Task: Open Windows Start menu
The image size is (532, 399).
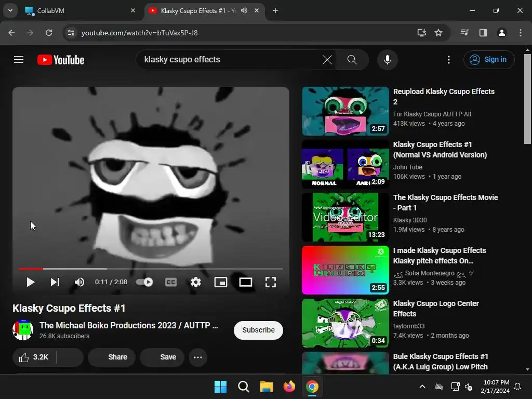Action: [220, 387]
